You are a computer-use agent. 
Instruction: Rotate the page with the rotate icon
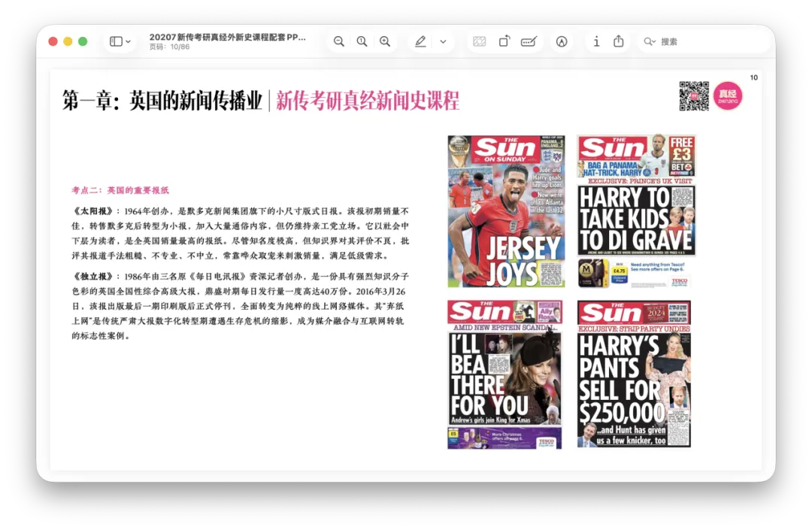tap(504, 41)
